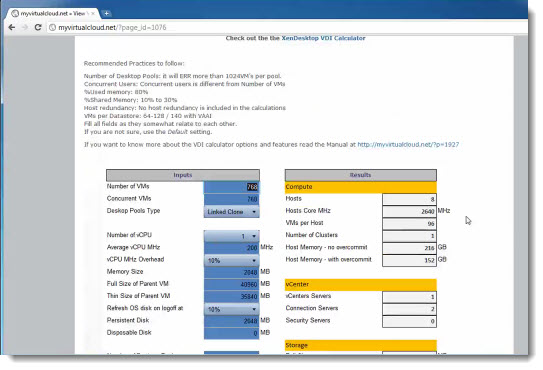
Task: Click the address bar URL
Action: click(x=112, y=27)
